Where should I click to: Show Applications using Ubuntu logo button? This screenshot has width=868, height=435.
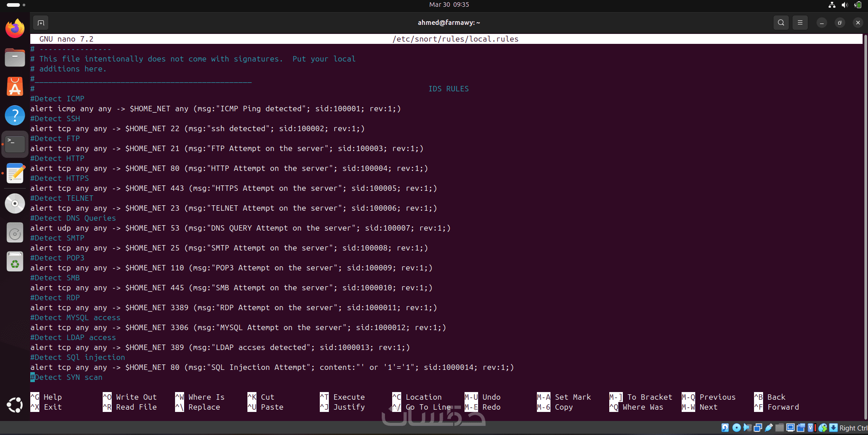(x=15, y=405)
